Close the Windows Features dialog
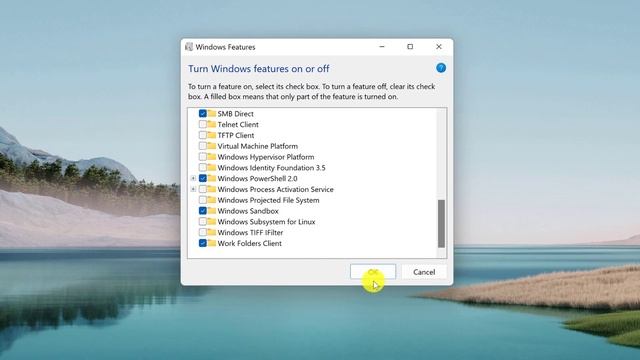This screenshot has height=360, width=640. coord(439,47)
